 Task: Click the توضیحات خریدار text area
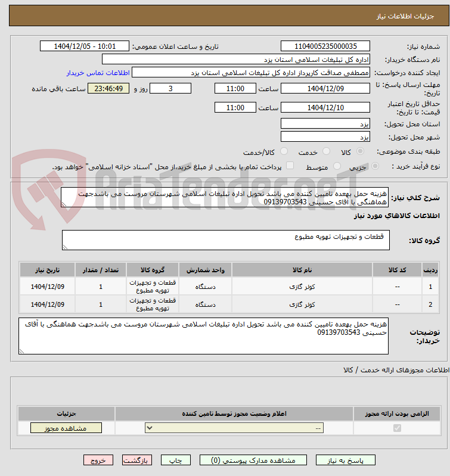[203, 336]
